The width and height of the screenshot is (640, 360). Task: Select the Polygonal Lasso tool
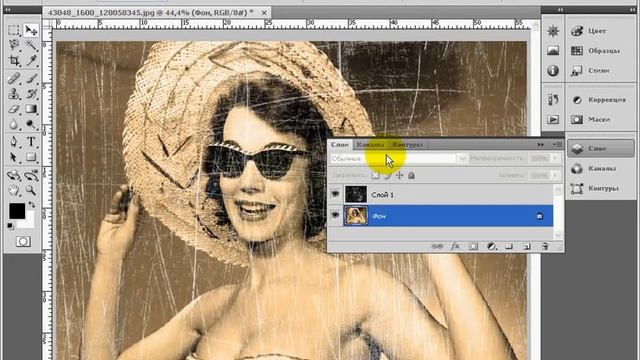pyautogui.click(x=14, y=45)
